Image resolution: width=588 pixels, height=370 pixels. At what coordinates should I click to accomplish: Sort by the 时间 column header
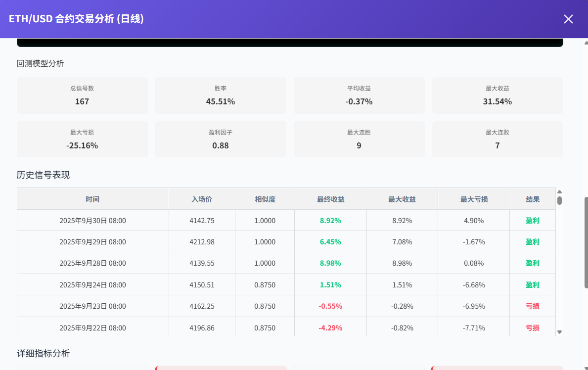pyautogui.click(x=92, y=199)
